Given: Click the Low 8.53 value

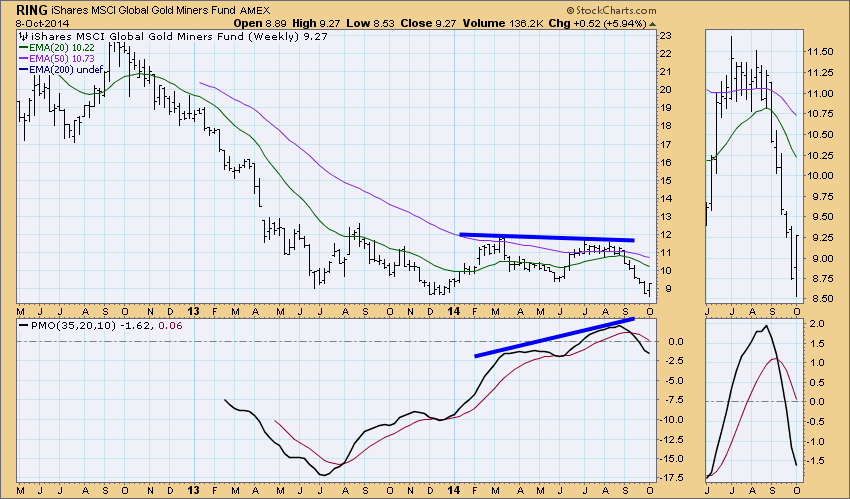Looking at the screenshot, I should 370,23.
